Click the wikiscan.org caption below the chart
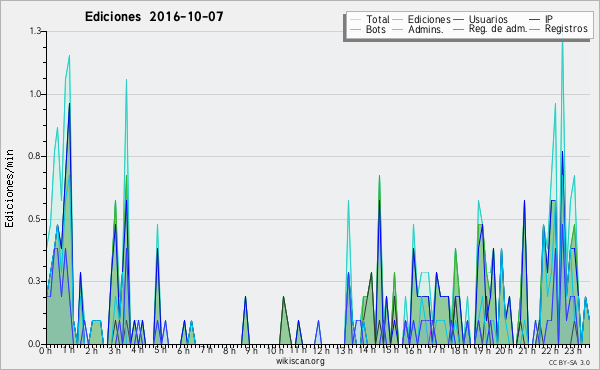600x370 pixels. (300, 361)
